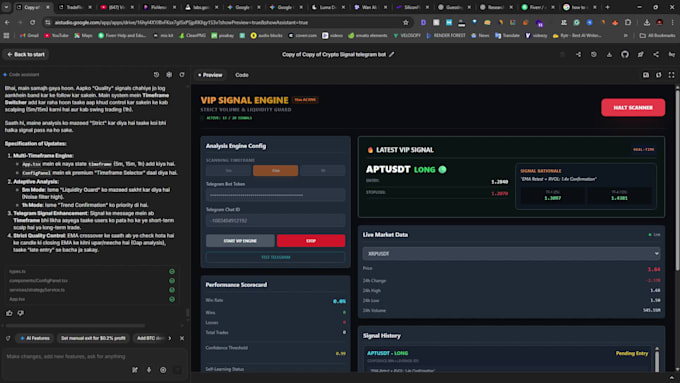Screen dimensions: 680x383
Task: Click the horizontal scrollbar in chat panel
Action: 75,325
